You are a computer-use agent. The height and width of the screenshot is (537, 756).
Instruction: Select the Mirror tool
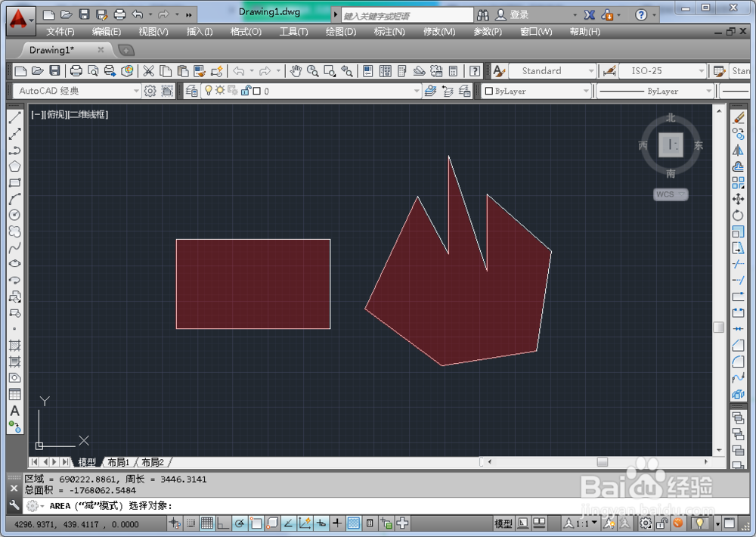738,150
